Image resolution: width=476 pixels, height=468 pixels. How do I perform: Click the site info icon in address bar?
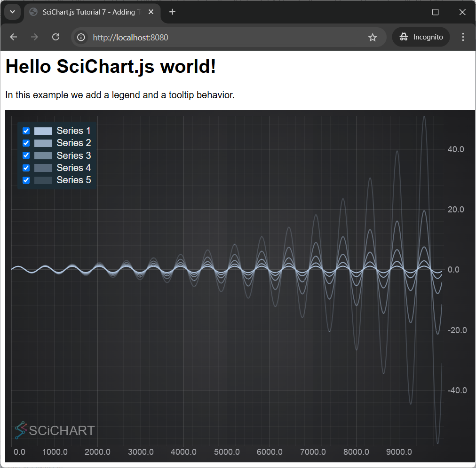(81, 37)
